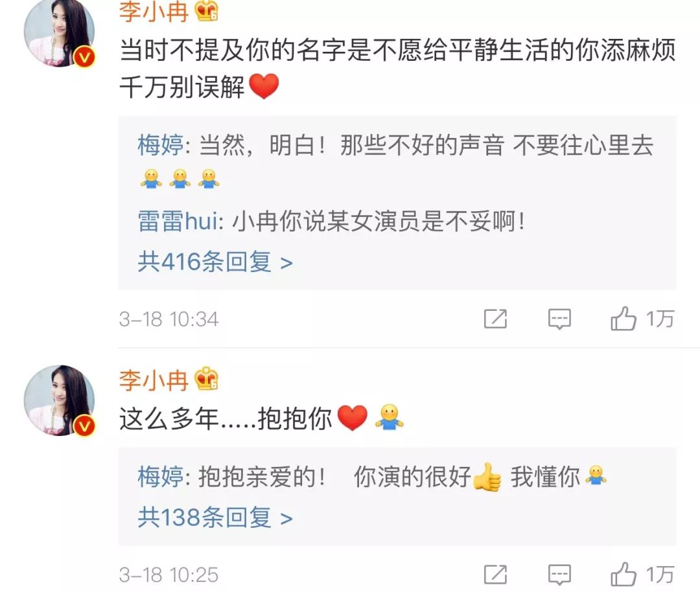Expand 共138条回复 replies

point(215,518)
